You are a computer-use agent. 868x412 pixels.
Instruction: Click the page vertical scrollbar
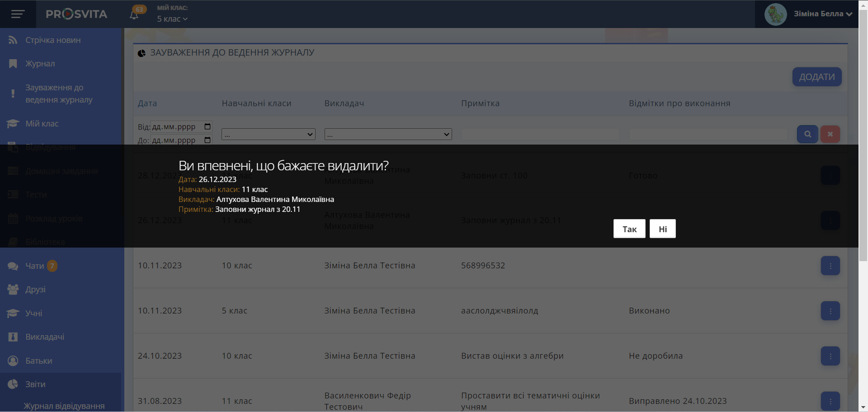(863, 136)
